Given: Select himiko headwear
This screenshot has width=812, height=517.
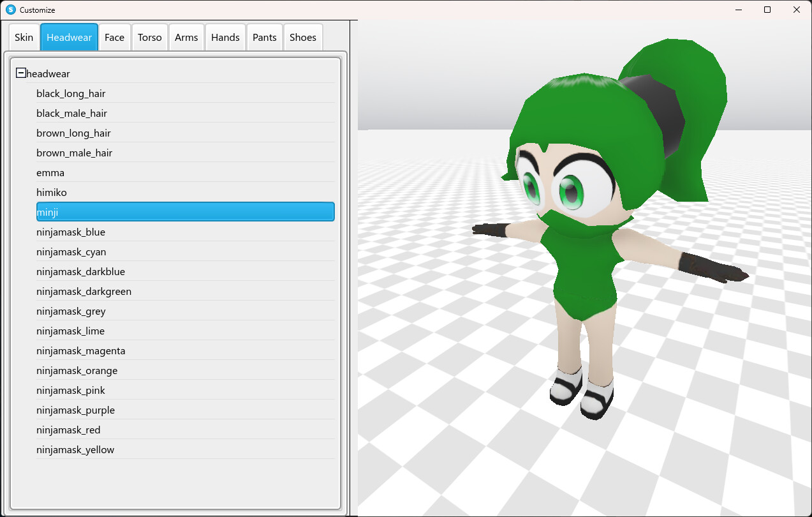Looking at the screenshot, I should [51, 192].
